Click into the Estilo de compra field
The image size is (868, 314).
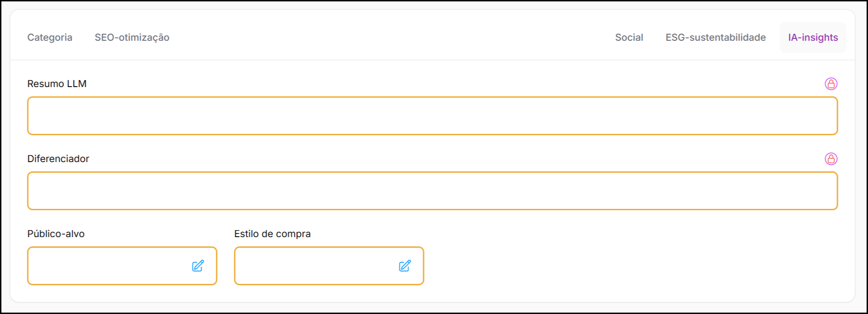click(313, 266)
